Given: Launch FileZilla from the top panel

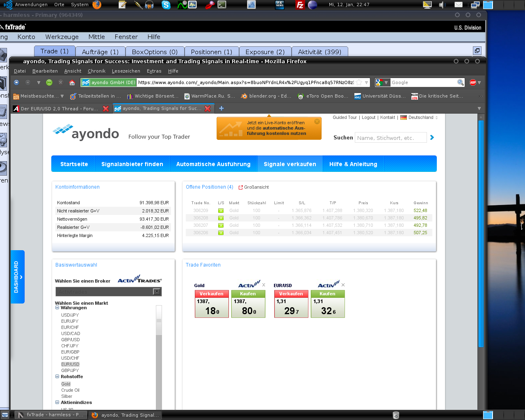Looking at the screenshot, I should 300,5.
